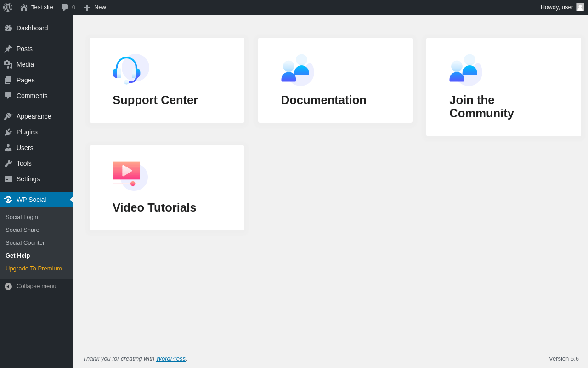The image size is (588, 368).
Task: Click the WordPress footer link
Action: tap(171, 358)
